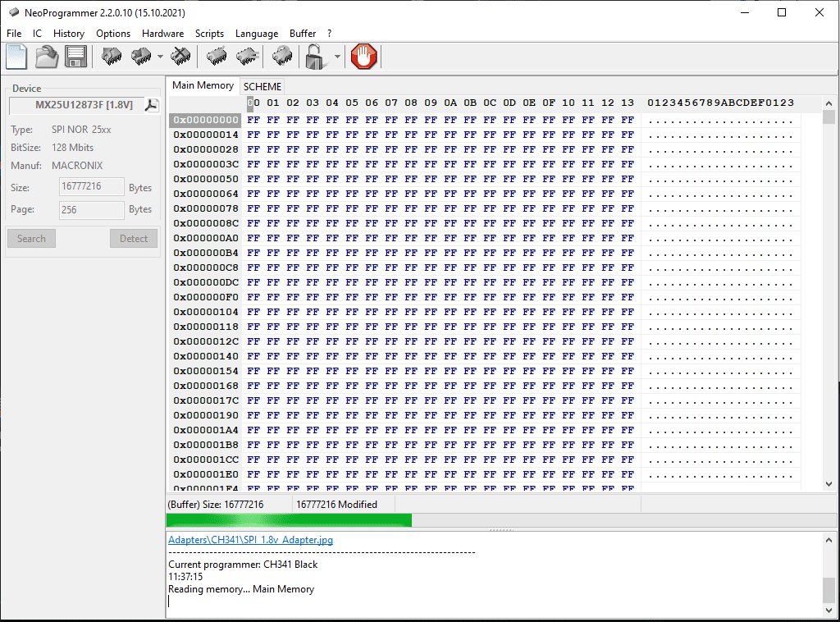Viewport: 840px width, 622px height.
Task: Click the New blank file toolbar icon
Action: pyautogui.click(x=16, y=57)
